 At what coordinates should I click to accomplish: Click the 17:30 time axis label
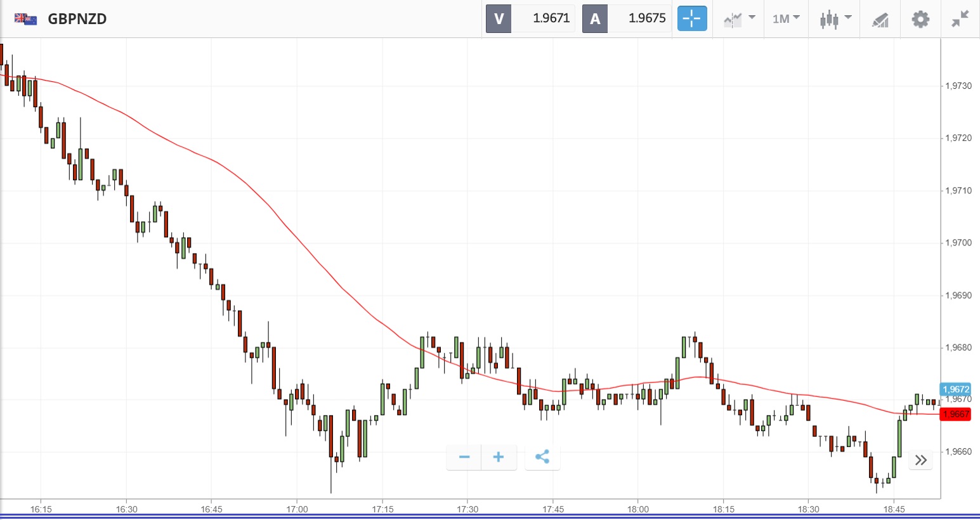pos(467,509)
